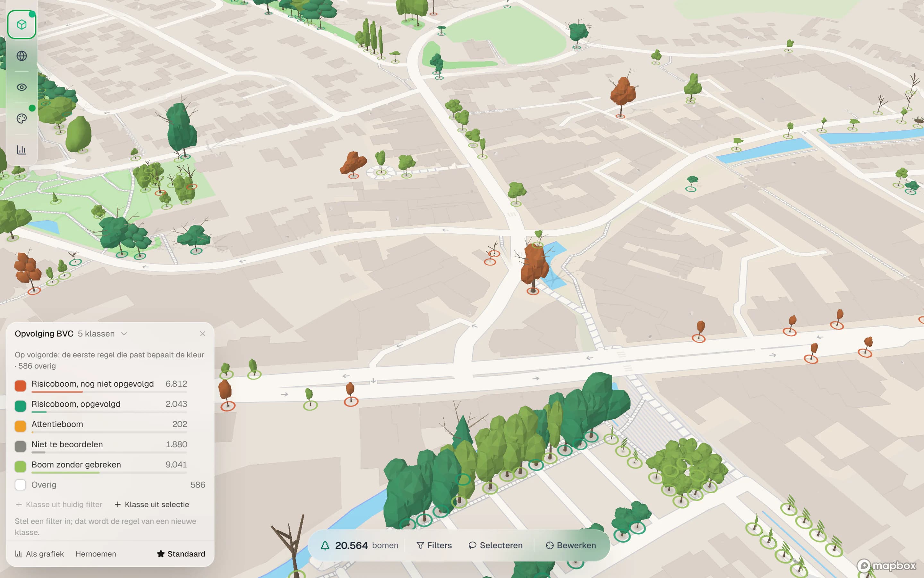Image resolution: width=924 pixels, height=578 pixels.
Task: Click 'Hernoemen' to rename legend
Action: pyautogui.click(x=96, y=554)
